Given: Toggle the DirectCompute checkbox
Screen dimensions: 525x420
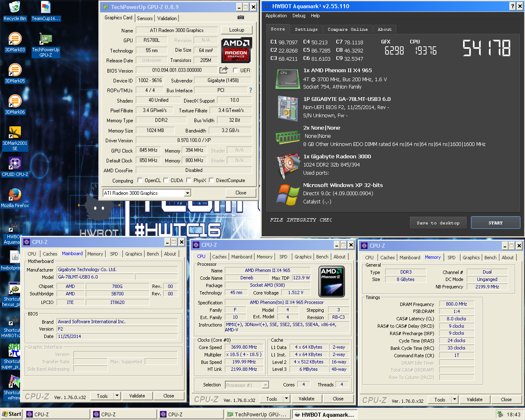Looking at the screenshot, I should (211, 180).
